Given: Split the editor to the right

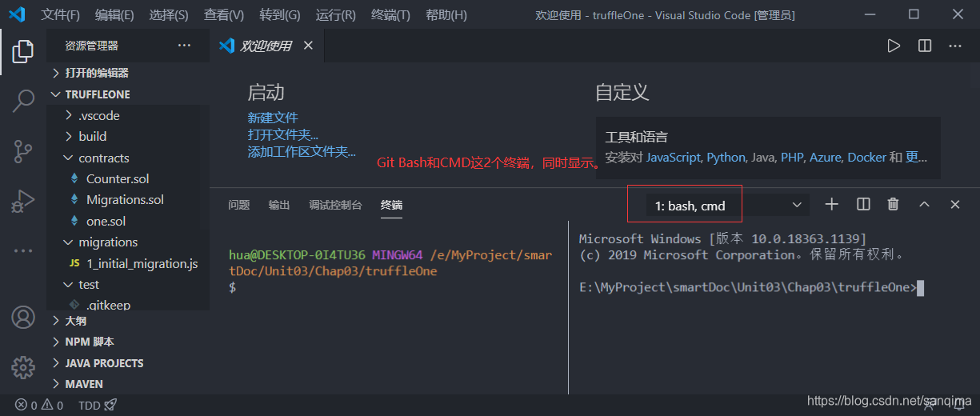Looking at the screenshot, I should pyautogui.click(x=925, y=46).
